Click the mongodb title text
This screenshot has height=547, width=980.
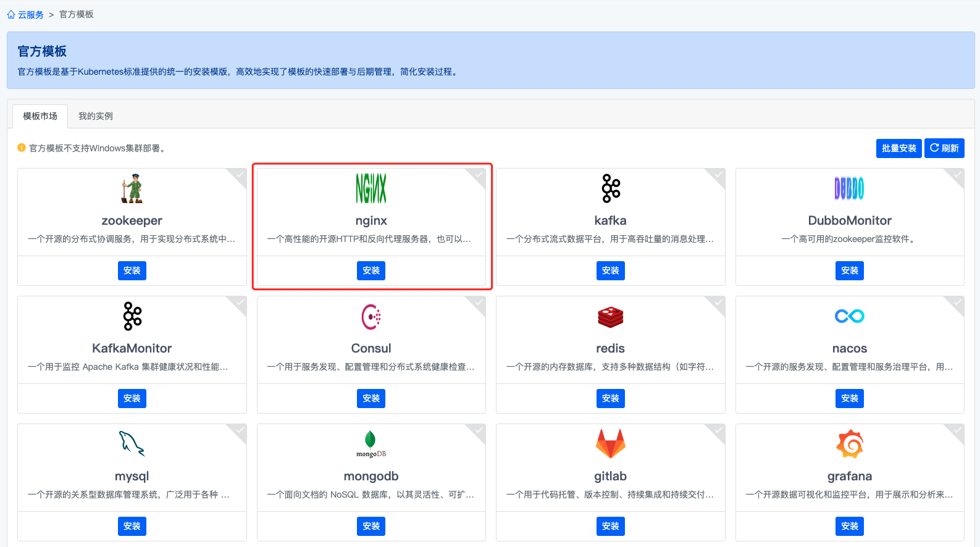(x=371, y=476)
